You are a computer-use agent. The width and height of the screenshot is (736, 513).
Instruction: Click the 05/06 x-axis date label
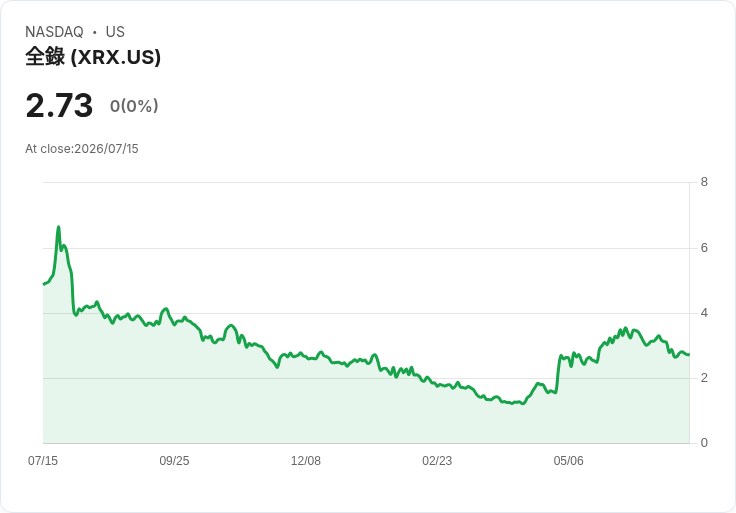568,460
